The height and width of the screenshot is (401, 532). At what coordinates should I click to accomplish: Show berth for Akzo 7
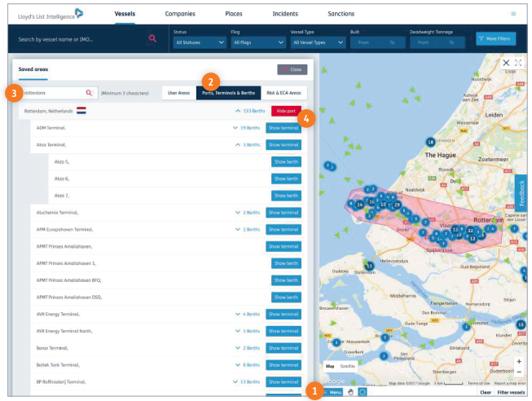[286, 196]
